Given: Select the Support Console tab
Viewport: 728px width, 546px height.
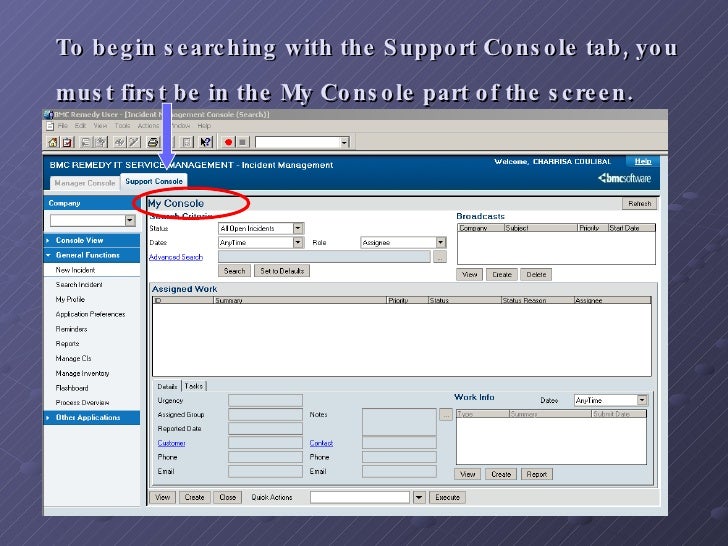Looking at the screenshot, I should coord(154,181).
